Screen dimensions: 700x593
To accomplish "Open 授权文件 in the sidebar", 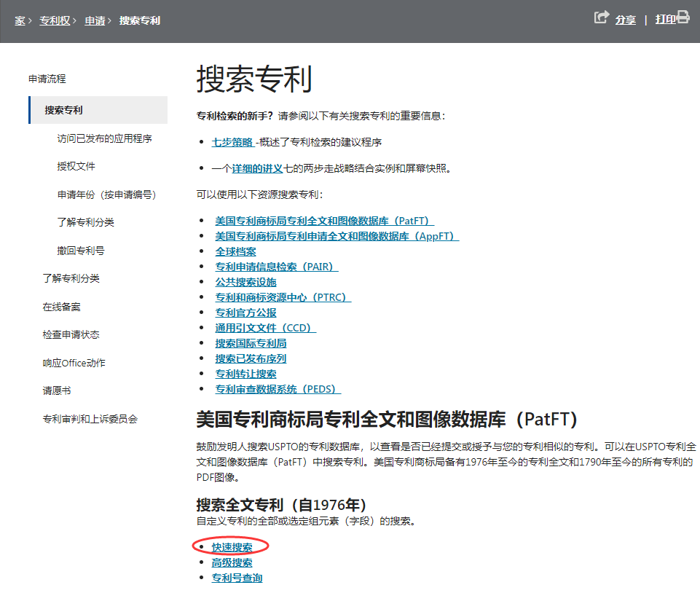I will pyautogui.click(x=76, y=166).
